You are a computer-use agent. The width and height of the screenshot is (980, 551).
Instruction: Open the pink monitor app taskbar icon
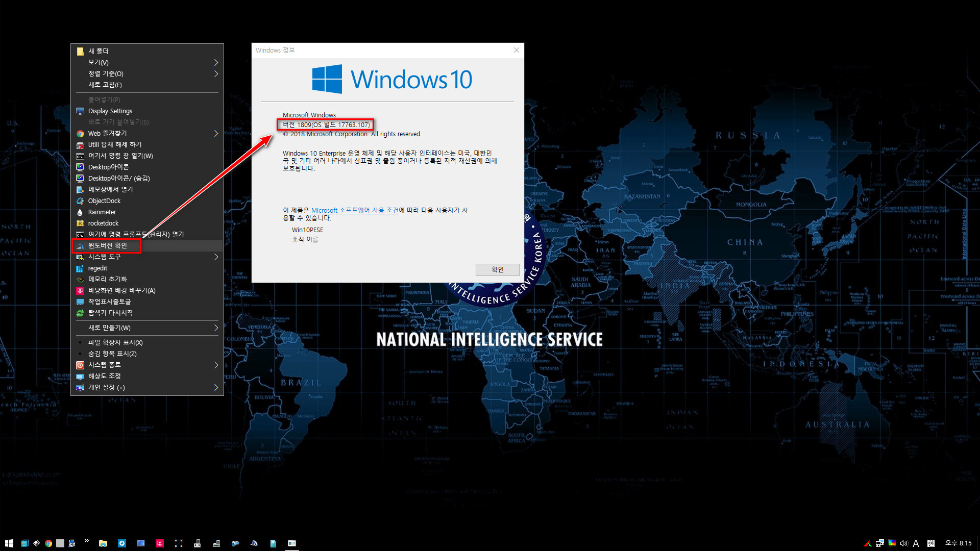[160, 543]
